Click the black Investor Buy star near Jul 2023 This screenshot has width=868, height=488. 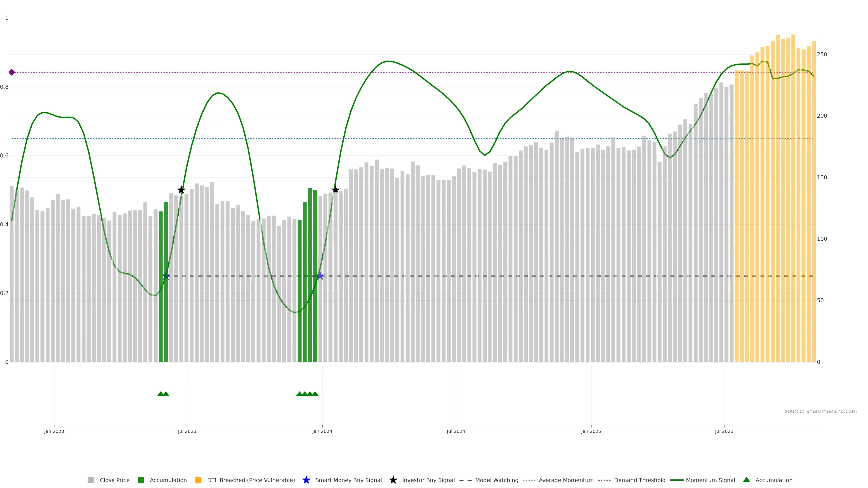[x=181, y=190]
